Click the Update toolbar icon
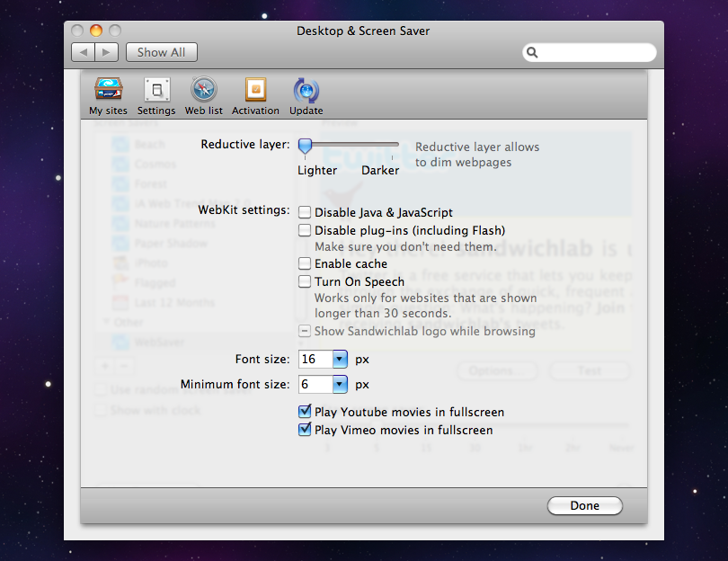Screen dimensions: 728x561 tap(306, 90)
